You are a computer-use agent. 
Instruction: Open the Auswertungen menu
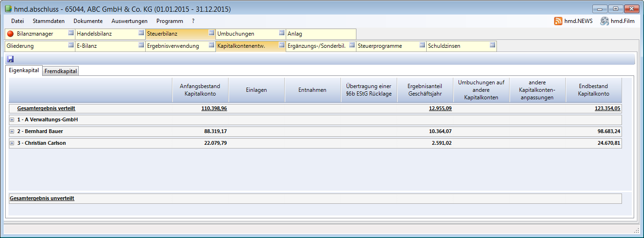click(x=129, y=21)
